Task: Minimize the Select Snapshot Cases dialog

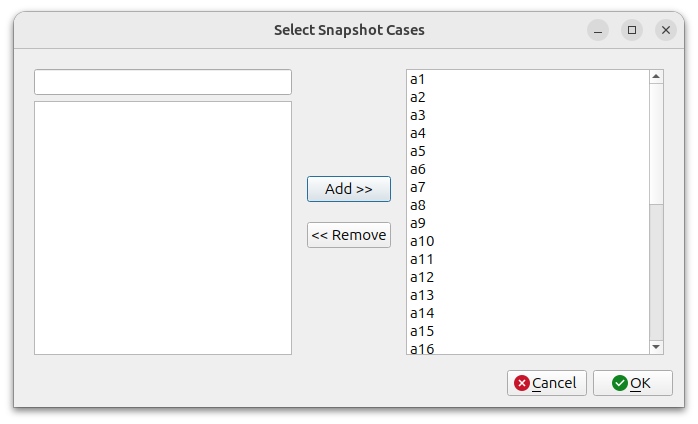Action: [598, 30]
